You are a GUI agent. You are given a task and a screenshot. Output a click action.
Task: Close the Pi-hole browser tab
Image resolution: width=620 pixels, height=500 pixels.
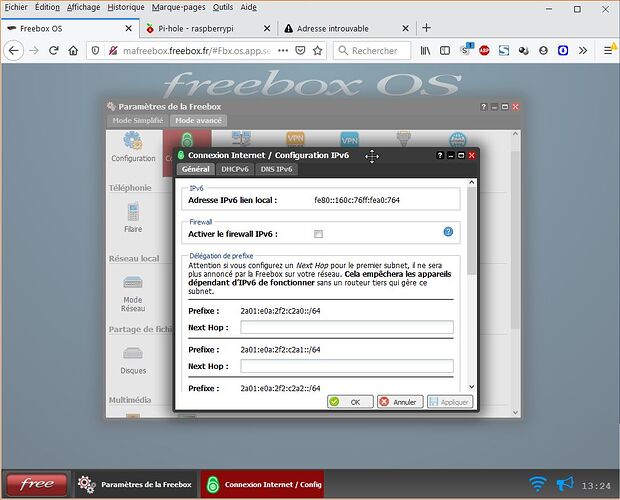point(267,28)
